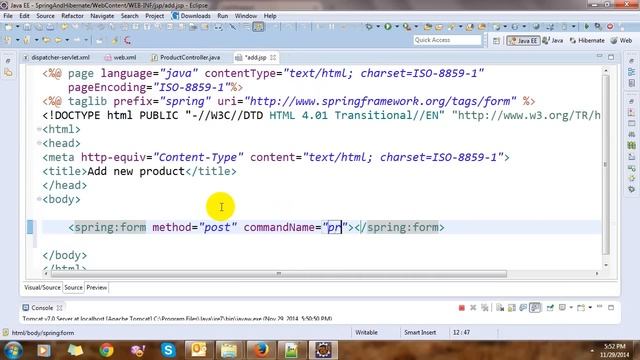Click the editor horizontal scrollbar

click(278, 273)
